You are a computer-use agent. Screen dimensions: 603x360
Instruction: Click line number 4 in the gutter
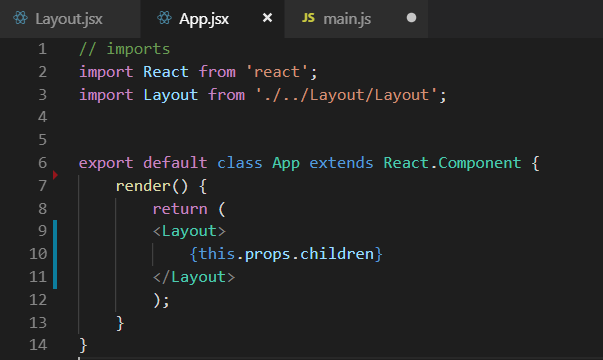coord(42,117)
